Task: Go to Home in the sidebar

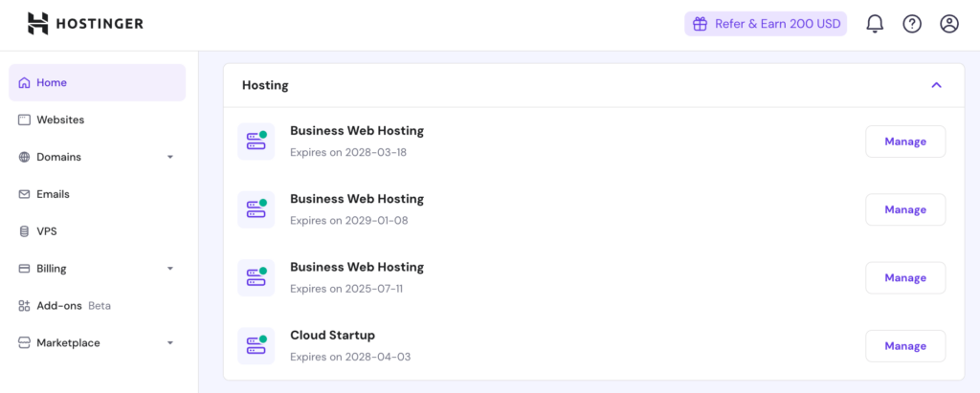Action: tap(97, 82)
